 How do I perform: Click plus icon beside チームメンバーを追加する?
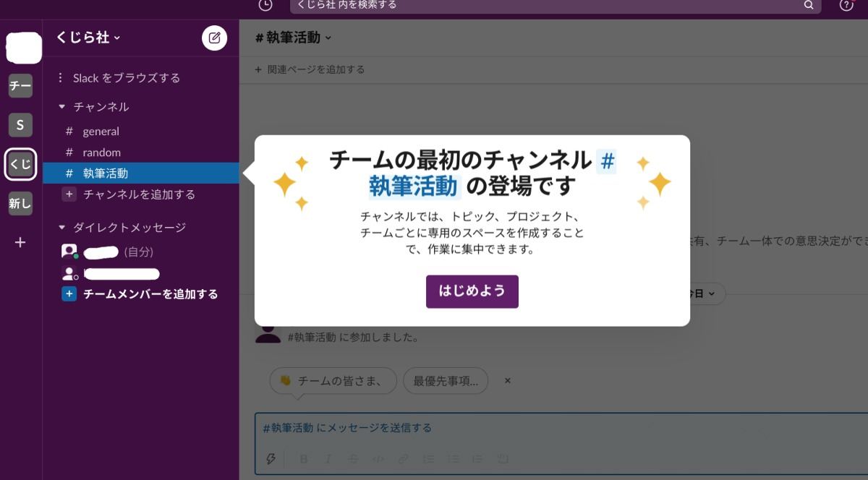point(69,294)
